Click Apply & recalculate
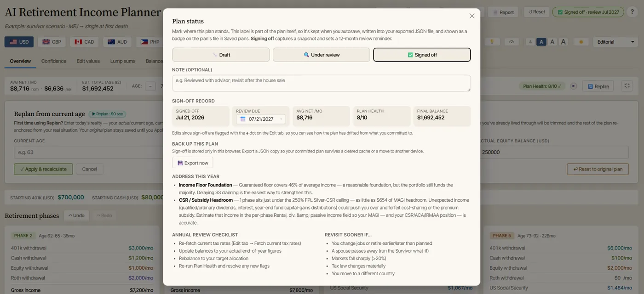This screenshot has width=644, height=294. click(44, 169)
